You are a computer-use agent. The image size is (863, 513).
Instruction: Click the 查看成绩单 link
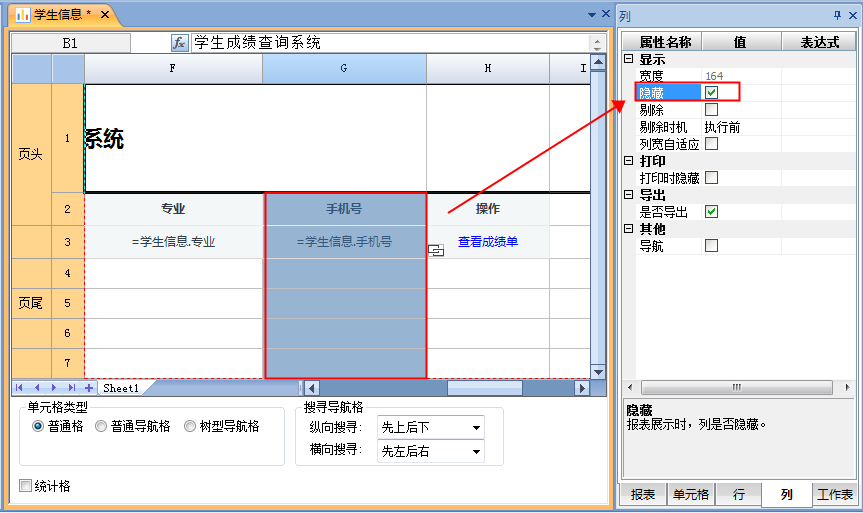[x=488, y=242]
